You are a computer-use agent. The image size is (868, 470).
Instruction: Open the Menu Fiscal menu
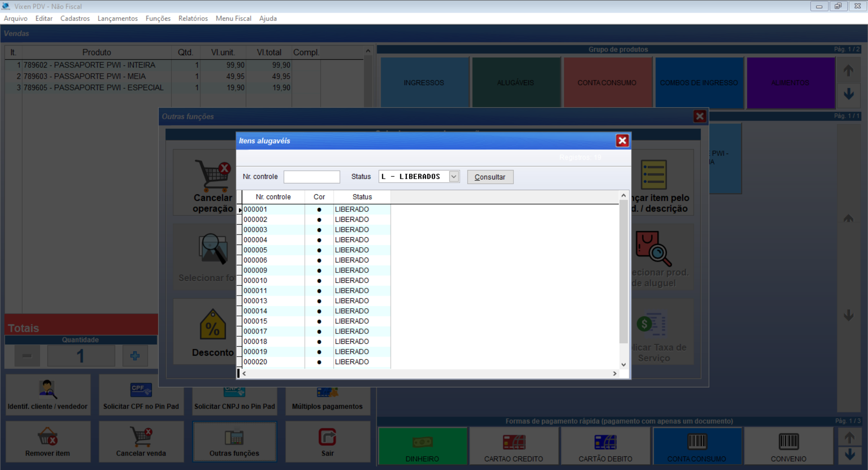click(x=233, y=19)
